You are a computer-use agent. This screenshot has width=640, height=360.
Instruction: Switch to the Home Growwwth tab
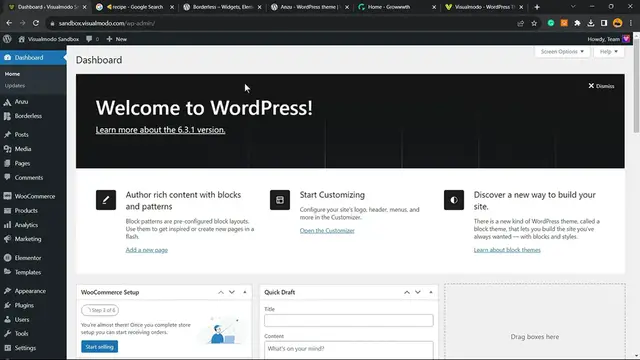[x=398, y=7]
